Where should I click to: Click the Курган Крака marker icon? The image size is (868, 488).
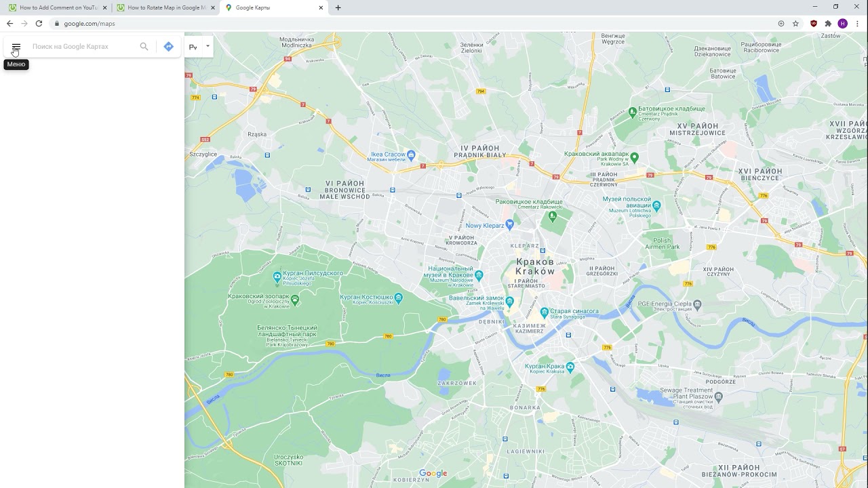570,367
